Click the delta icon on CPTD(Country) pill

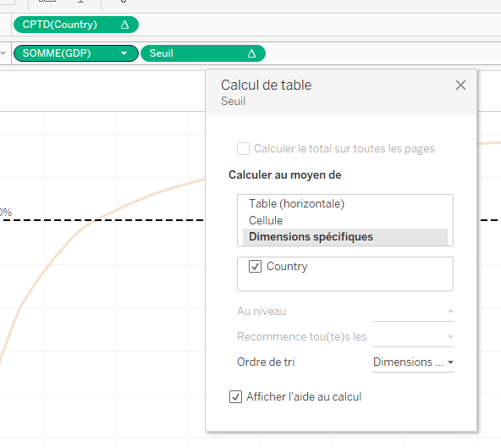[124, 25]
